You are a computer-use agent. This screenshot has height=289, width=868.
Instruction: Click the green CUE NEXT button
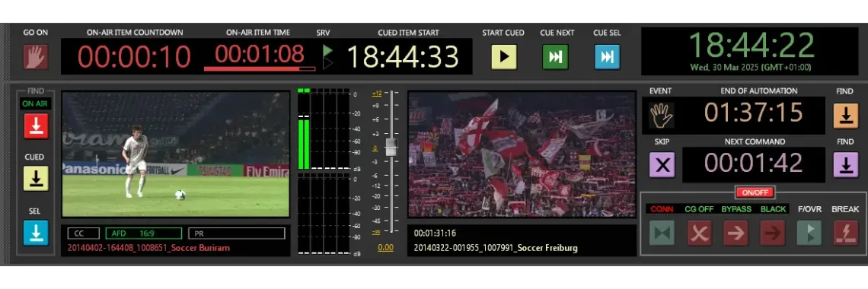[556, 57]
